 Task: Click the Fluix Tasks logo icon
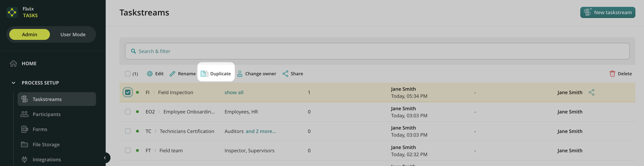(x=12, y=12)
